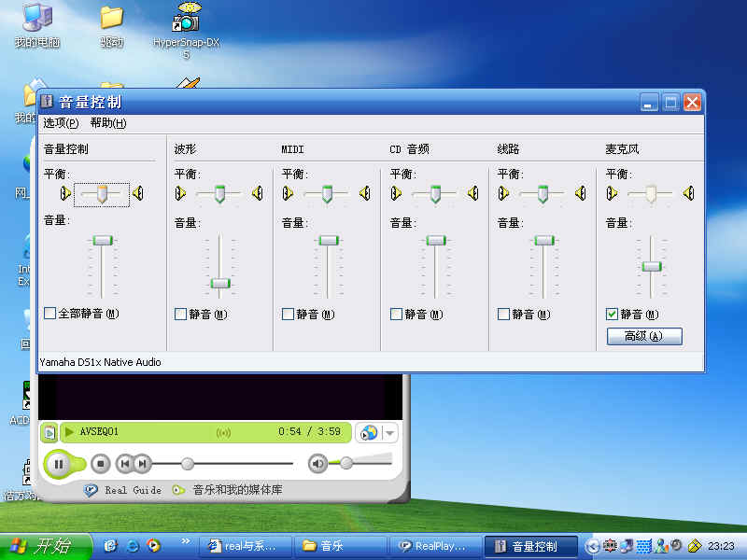This screenshot has width=747, height=560.
Task: Click the MIDI balance slider
Action: point(327,194)
